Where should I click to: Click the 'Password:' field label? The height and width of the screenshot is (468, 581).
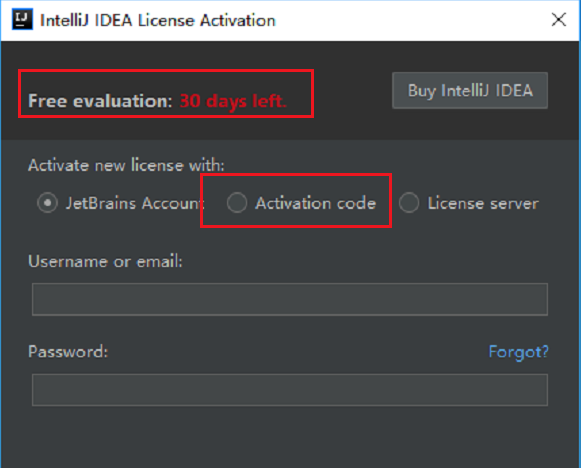point(68,351)
